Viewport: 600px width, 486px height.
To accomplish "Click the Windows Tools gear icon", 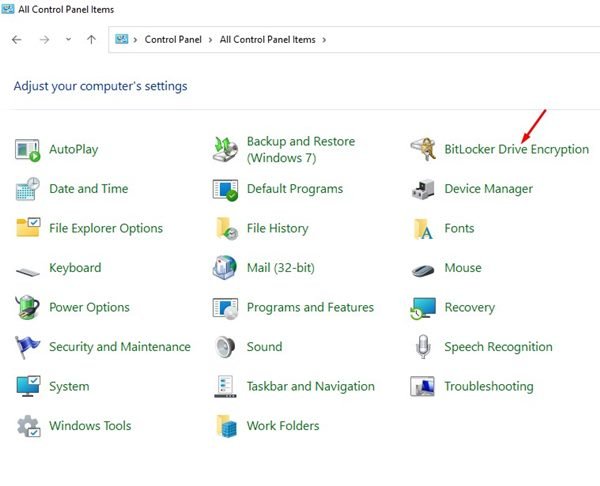I will 28,426.
